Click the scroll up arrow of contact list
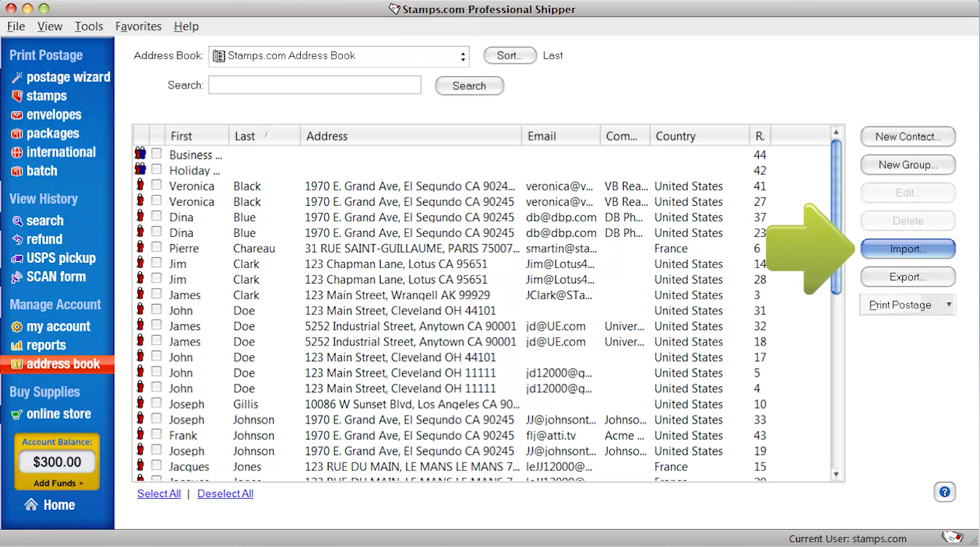Screen dimensions: 980x547 836,132
